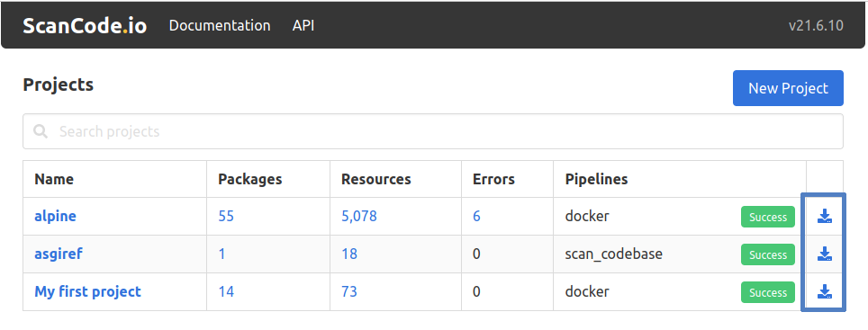Click the Projects page heading
Image resolution: width=868 pixels, height=330 pixels.
click(59, 85)
